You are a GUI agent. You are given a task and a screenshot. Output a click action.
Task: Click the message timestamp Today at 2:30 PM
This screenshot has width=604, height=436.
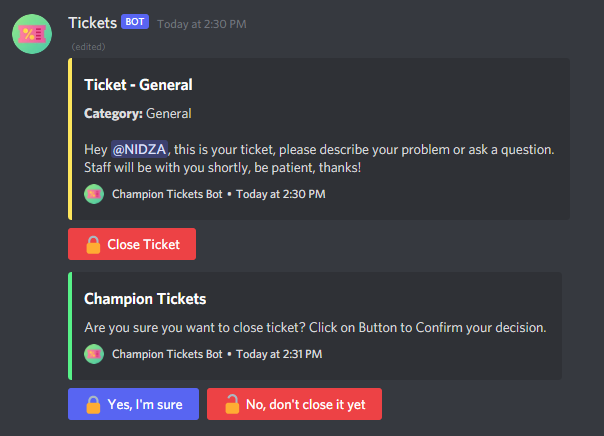click(203, 23)
